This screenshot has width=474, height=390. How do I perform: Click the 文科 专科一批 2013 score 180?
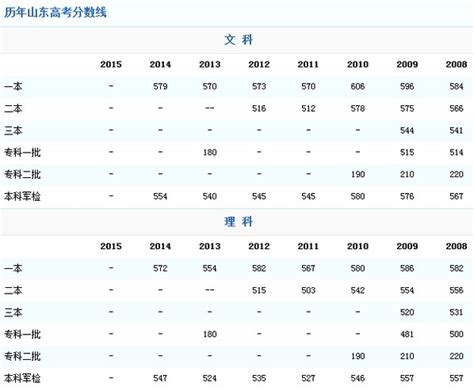[x=210, y=152]
